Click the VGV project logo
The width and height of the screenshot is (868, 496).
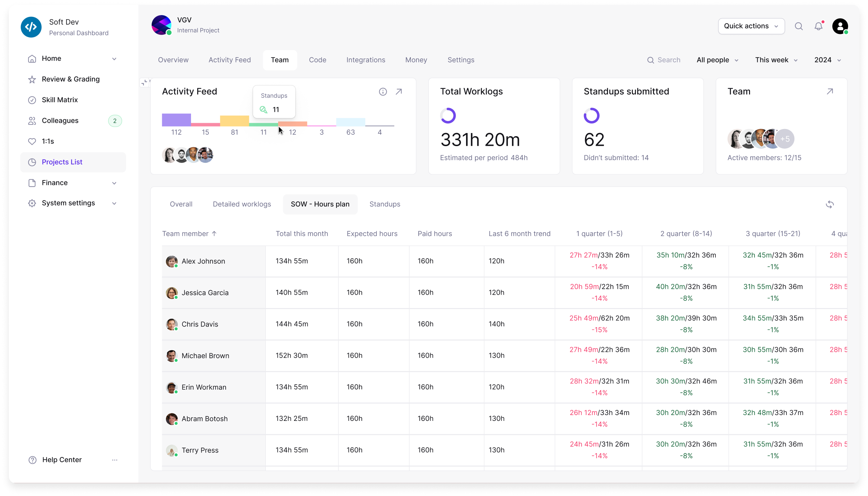pyautogui.click(x=162, y=25)
